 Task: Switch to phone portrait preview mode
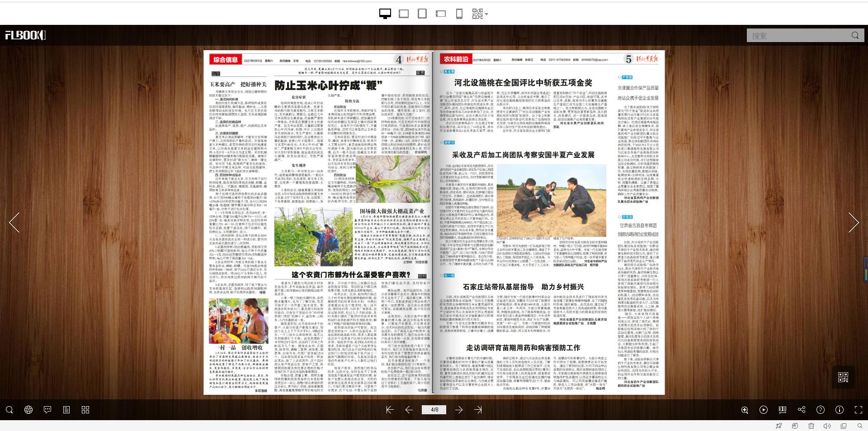(459, 14)
